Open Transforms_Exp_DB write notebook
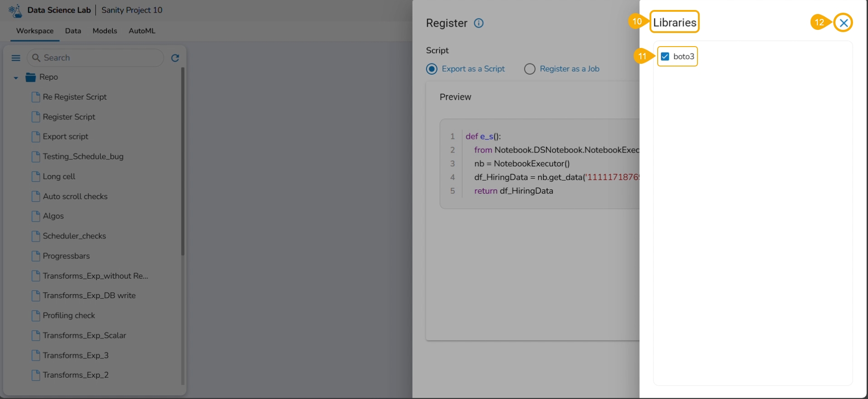 point(89,295)
